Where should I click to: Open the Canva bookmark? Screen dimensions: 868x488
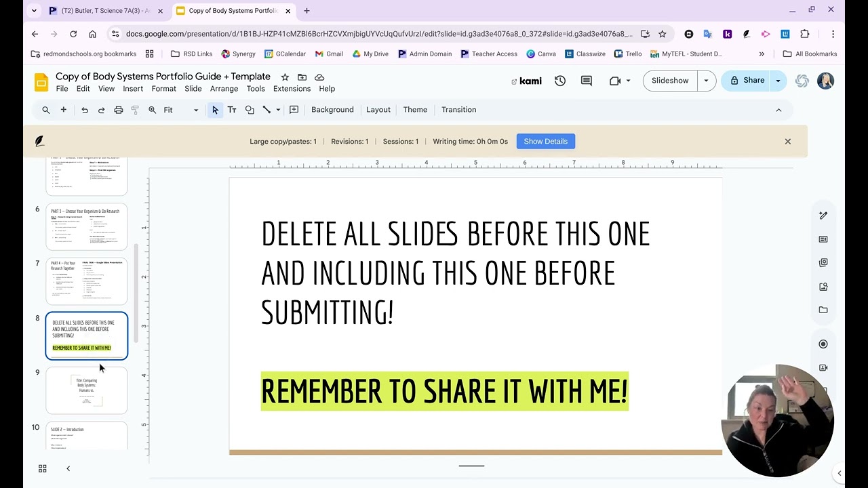(541, 54)
